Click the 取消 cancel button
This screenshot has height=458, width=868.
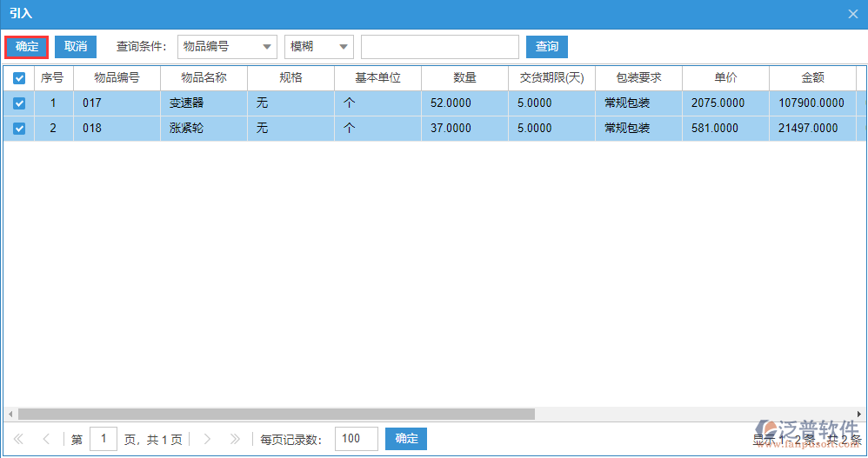click(x=76, y=47)
